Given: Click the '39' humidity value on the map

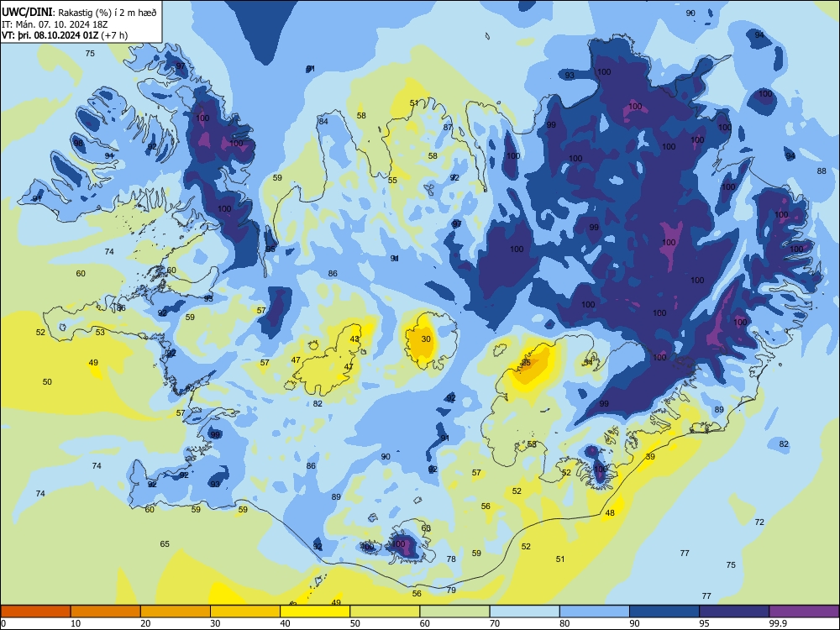Looking at the screenshot, I should [x=650, y=456].
